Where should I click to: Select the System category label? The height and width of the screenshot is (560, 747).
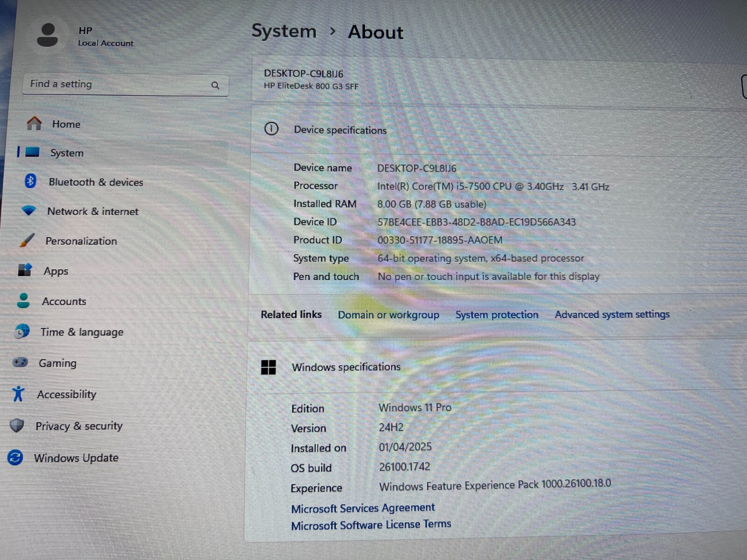coord(67,153)
